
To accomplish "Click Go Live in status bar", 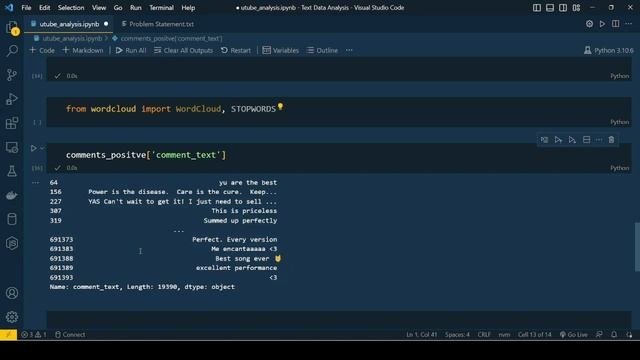I will [x=573, y=335].
